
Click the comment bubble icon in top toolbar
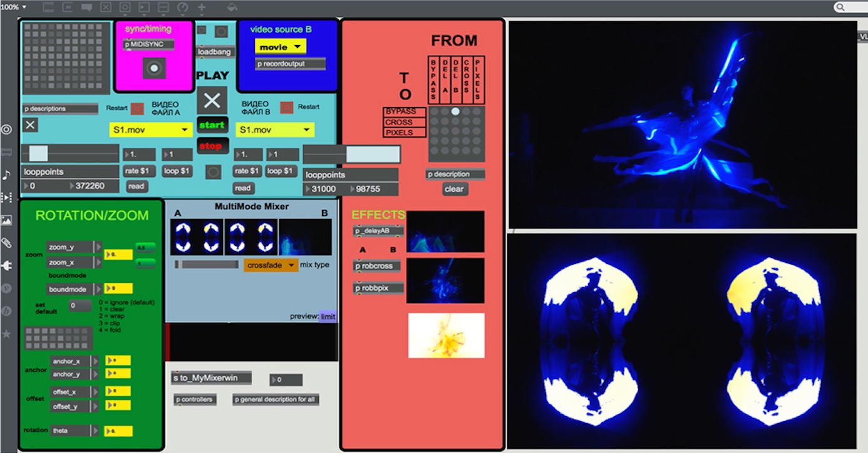[86, 8]
